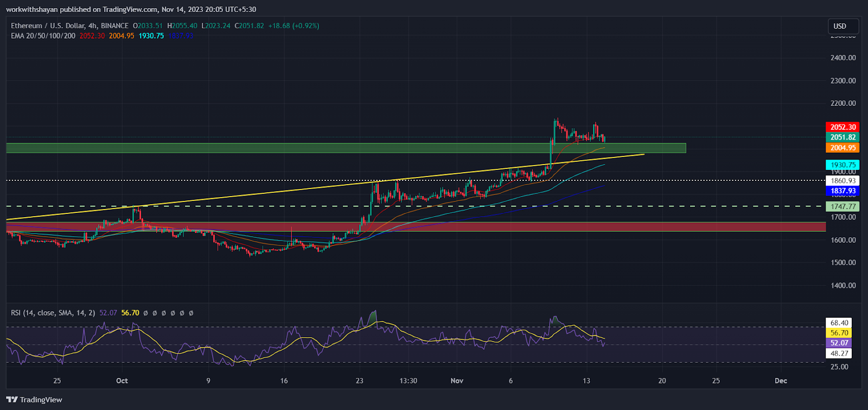Click the green 2051.82 current price tag
This screenshot has height=410, width=868.
[843, 137]
